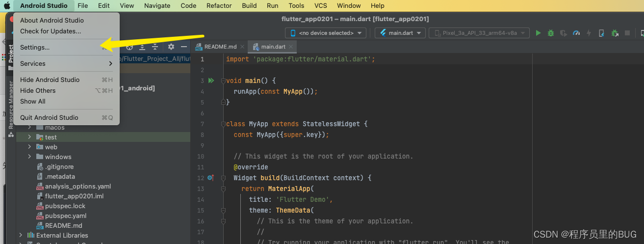Fold the main() function at line 3
644x244 pixels.
pos(223,81)
